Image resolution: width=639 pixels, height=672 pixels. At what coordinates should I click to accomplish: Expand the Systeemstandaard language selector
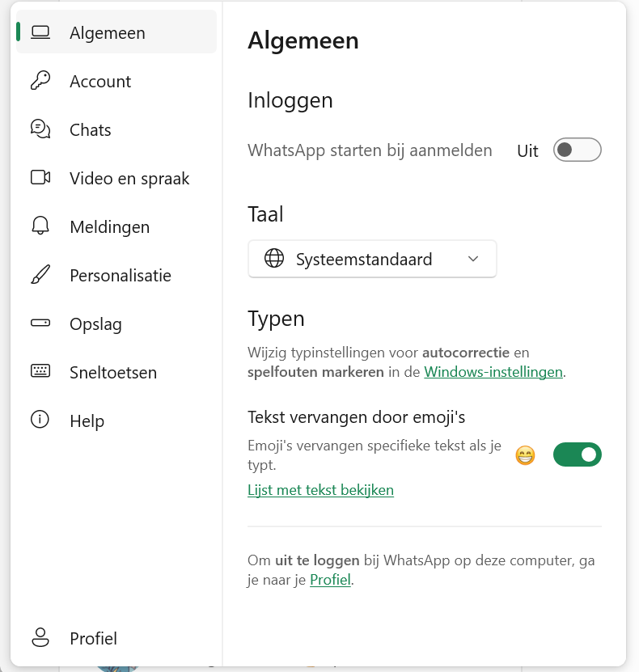click(x=371, y=259)
